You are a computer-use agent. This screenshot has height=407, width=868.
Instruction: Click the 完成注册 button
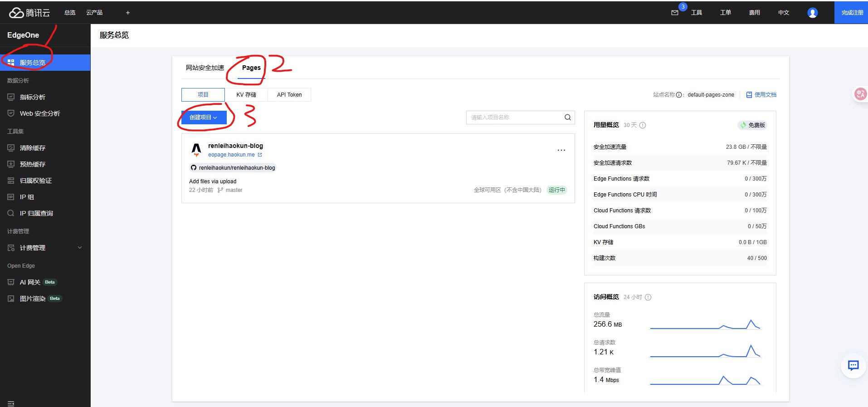click(852, 13)
